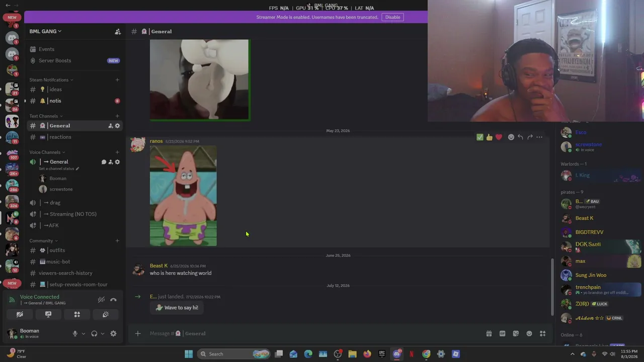The image size is (644, 362).
Task: Add a reaction to ranos message
Action: [x=511, y=137]
